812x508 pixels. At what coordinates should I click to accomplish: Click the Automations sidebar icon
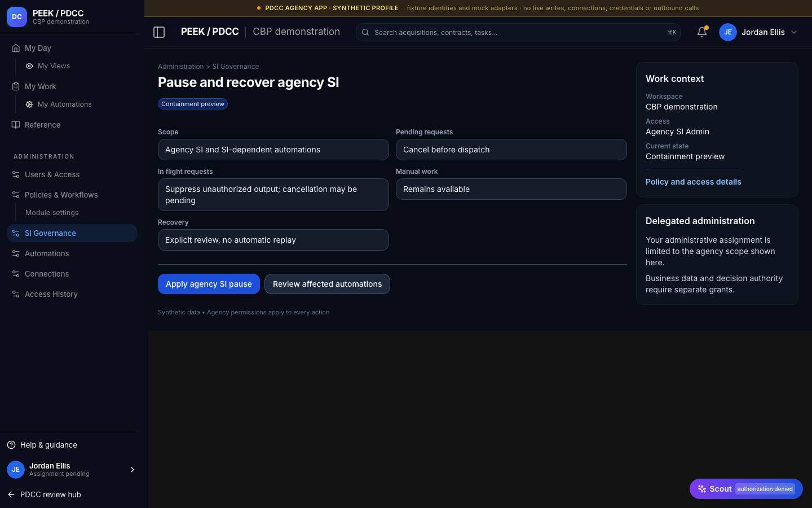coord(16,253)
